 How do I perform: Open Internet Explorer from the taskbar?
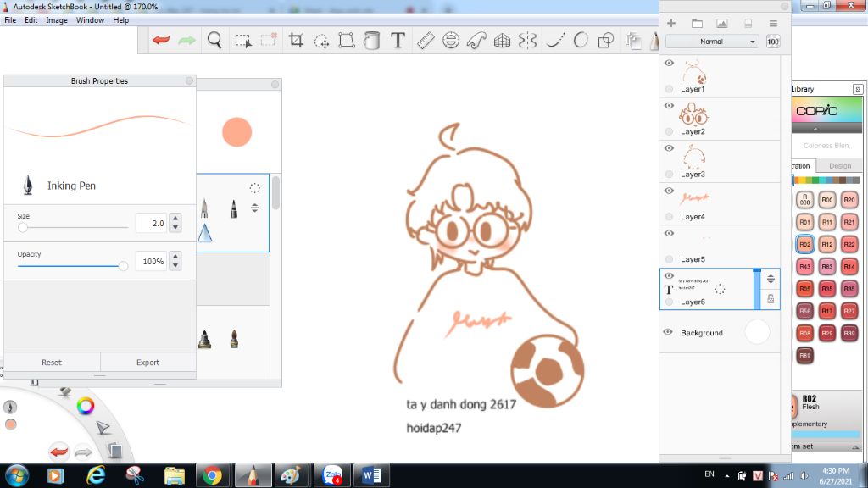coord(96,475)
